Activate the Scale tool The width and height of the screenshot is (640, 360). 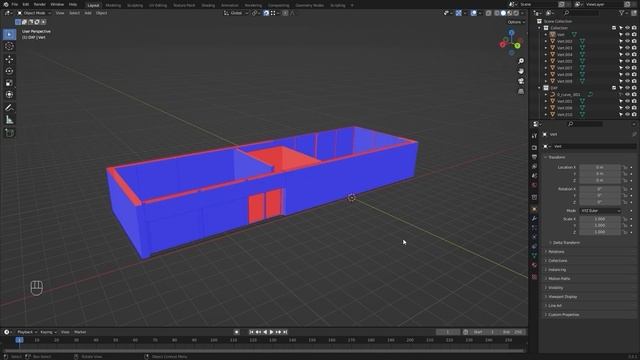(9, 83)
